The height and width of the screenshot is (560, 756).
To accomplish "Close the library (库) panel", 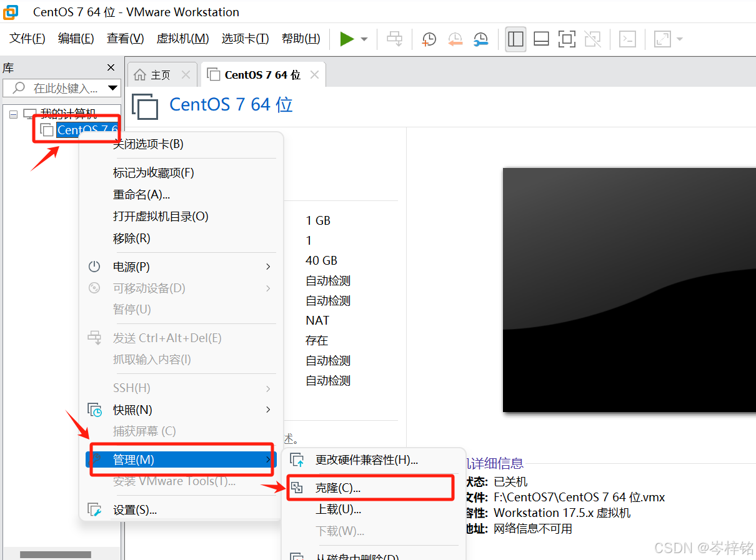I will coord(111,67).
